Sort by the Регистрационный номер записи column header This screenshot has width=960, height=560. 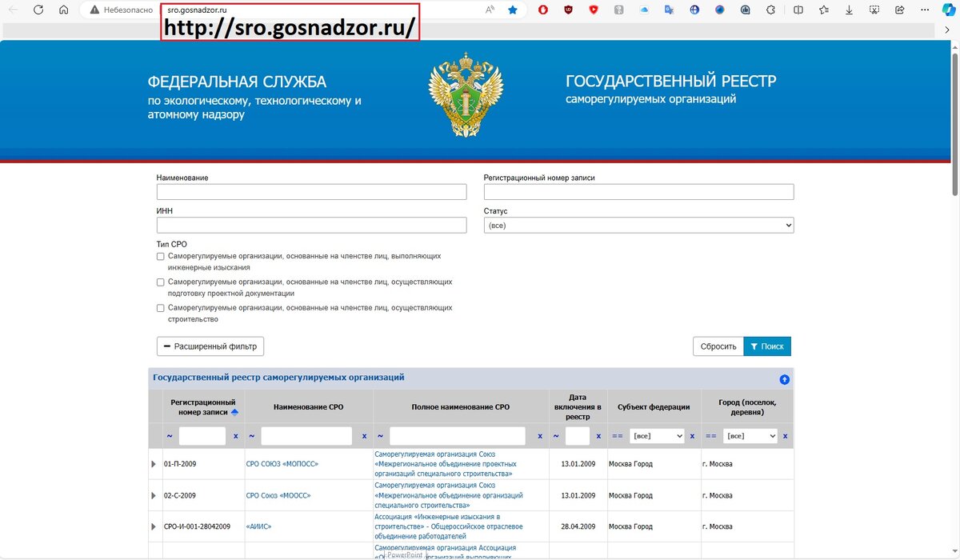point(203,407)
